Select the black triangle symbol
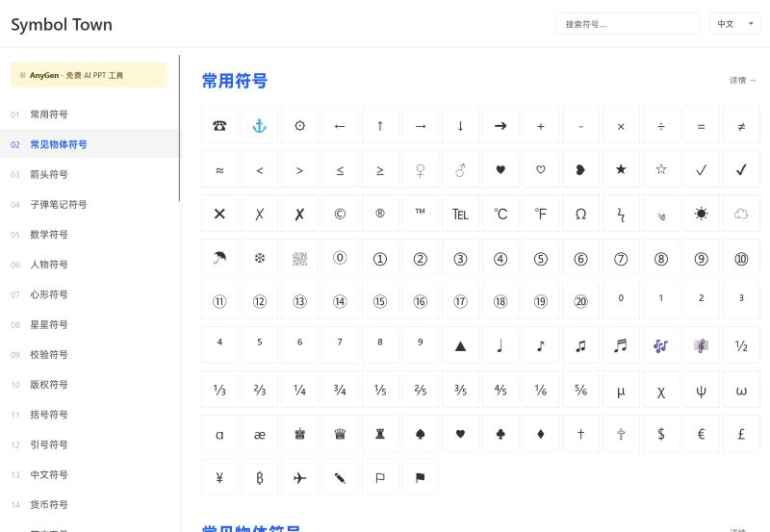The image size is (770, 532). click(460, 345)
